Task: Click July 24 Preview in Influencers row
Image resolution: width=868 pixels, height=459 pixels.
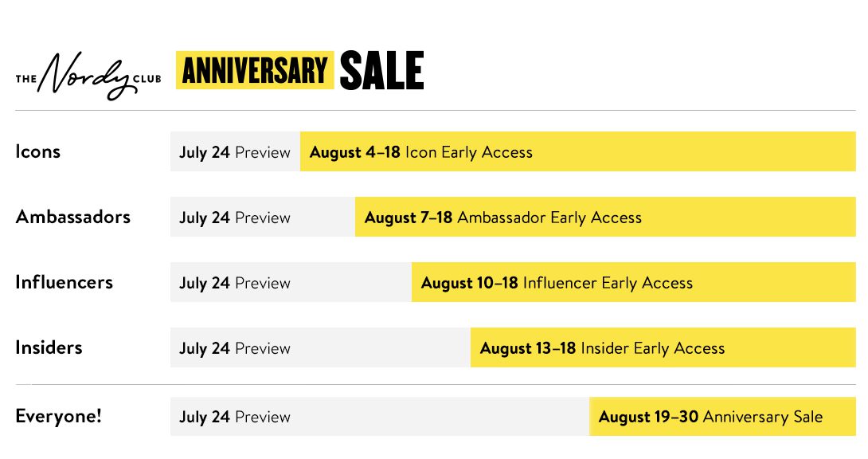Action: 235,283
